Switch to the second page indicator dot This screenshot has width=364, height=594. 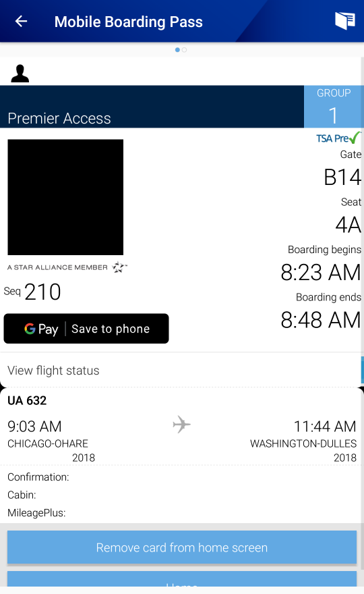(x=184, y=50)
